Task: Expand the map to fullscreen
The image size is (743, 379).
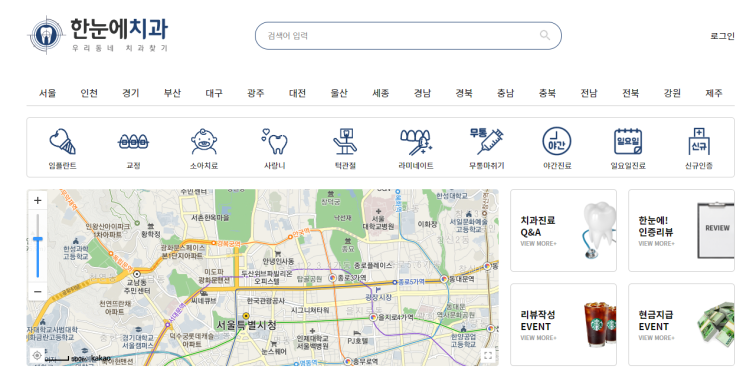Action: coord(488,355)
